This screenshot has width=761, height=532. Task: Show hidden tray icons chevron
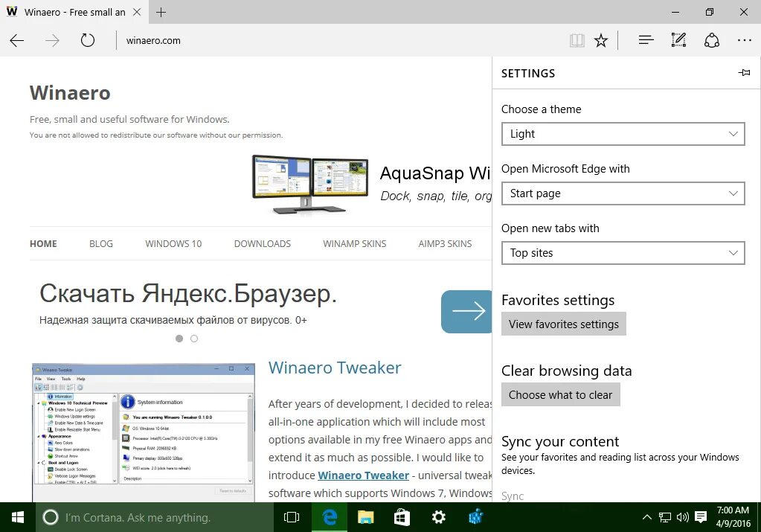(x=647, y=517)
